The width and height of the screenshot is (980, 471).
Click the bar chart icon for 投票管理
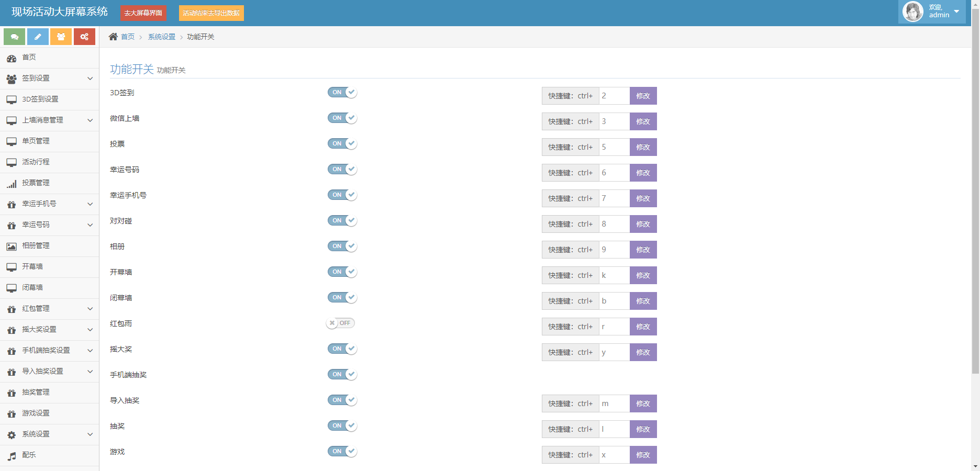[x=12, y=184]
